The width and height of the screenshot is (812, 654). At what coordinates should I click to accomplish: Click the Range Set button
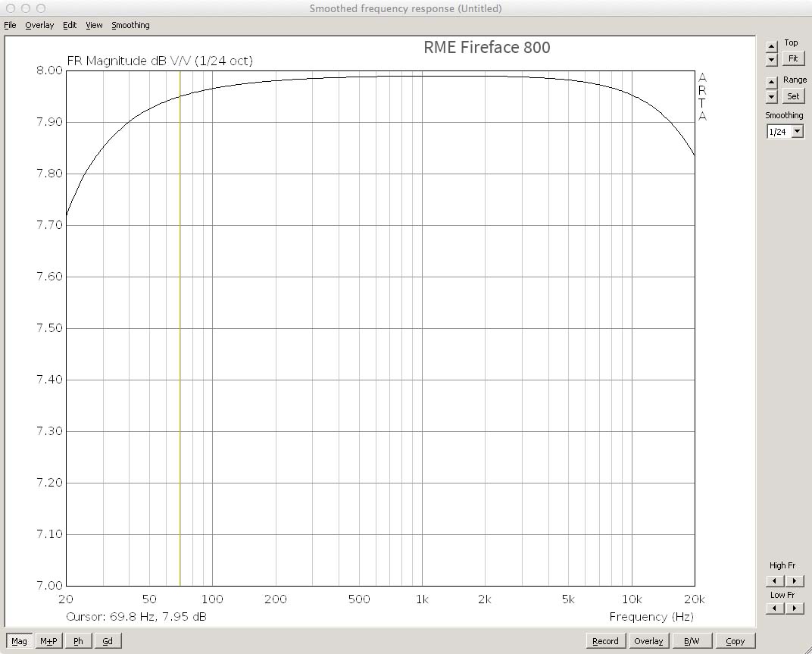pos(793,96)
